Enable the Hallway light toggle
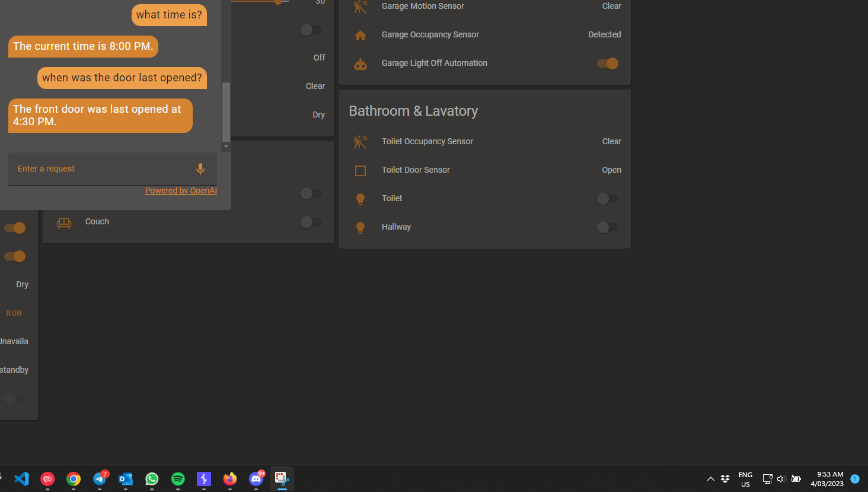The image size is (868, 492). click(x=607, y=227)
